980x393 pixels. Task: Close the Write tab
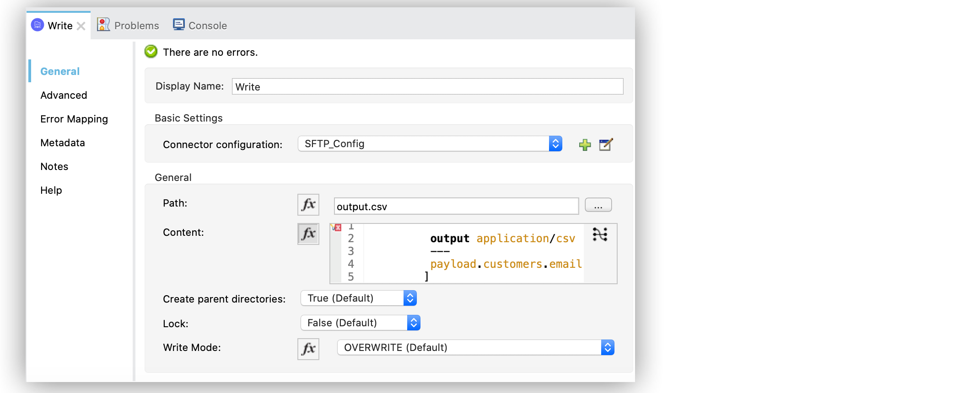tap(81, 26)
